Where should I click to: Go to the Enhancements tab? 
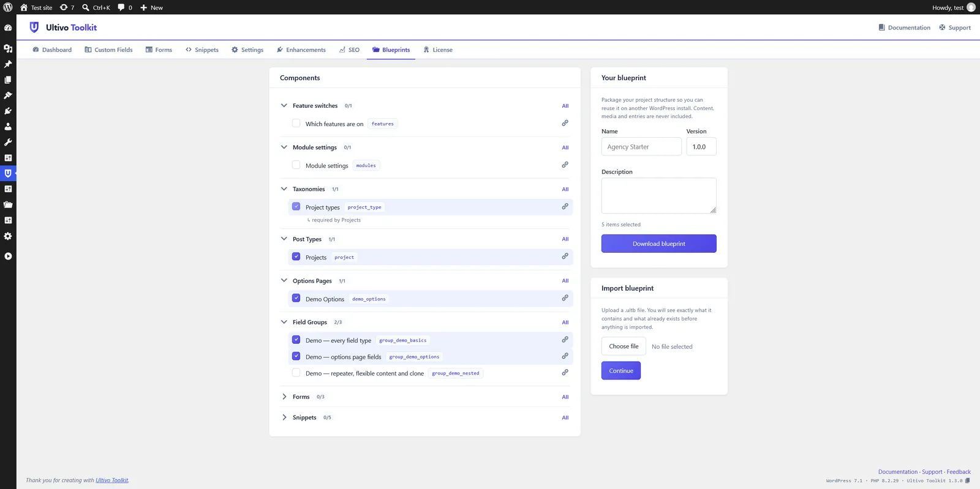(301, 50)
